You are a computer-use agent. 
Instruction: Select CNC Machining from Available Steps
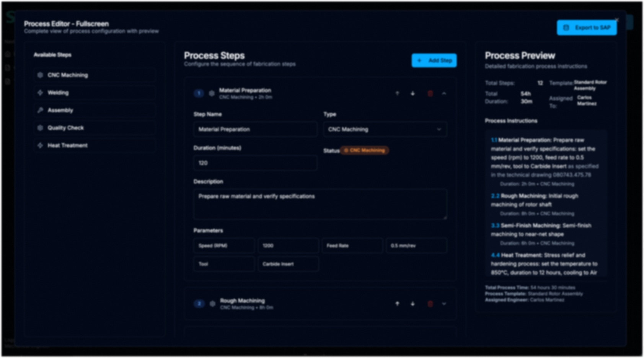tap(95, 75)
